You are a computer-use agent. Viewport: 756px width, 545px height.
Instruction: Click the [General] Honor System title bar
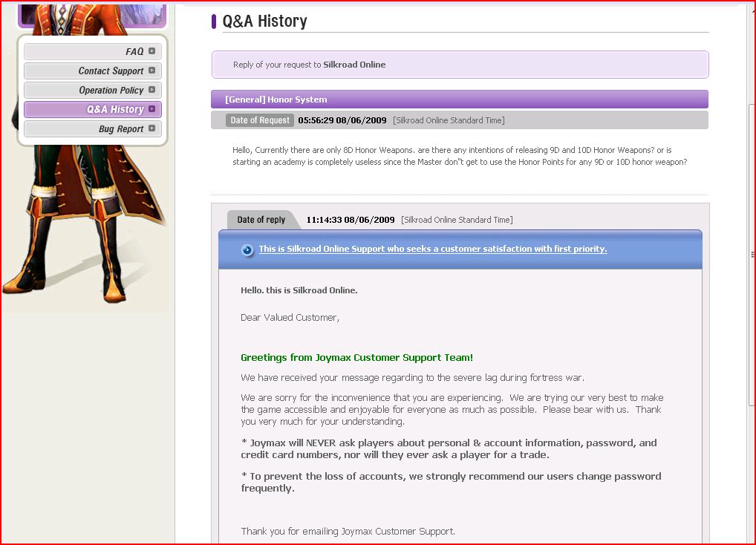pyautogui.click(x=459, y=99)
